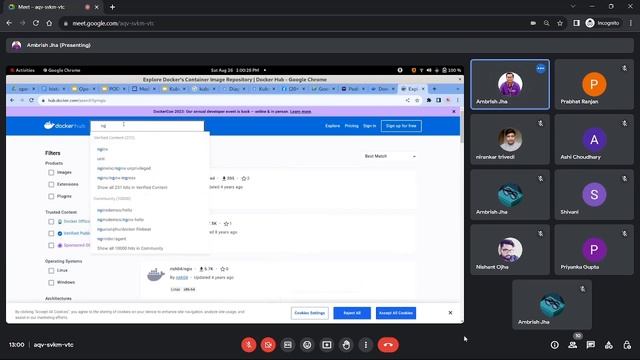
Task: Check the Images filter checkbox
Action: pyautogui.click(x=51, y=173)
